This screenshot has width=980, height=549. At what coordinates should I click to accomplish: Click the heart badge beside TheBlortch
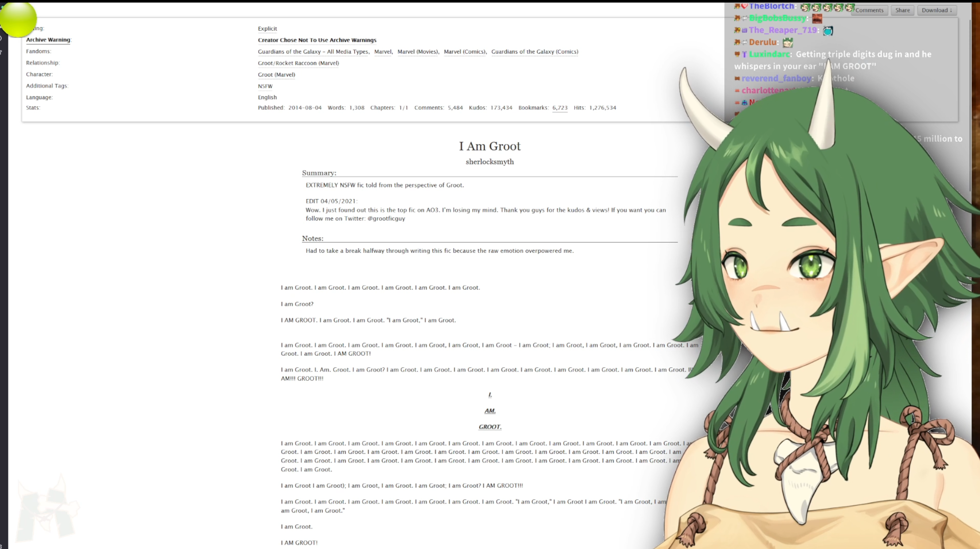point(745,6)
